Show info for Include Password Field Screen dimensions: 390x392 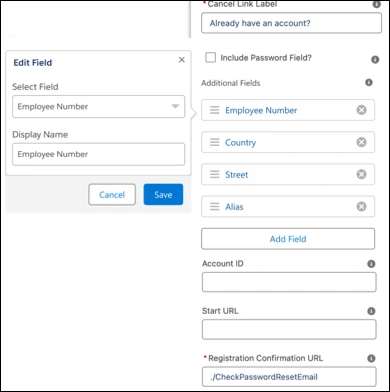[x=375, y=60]
